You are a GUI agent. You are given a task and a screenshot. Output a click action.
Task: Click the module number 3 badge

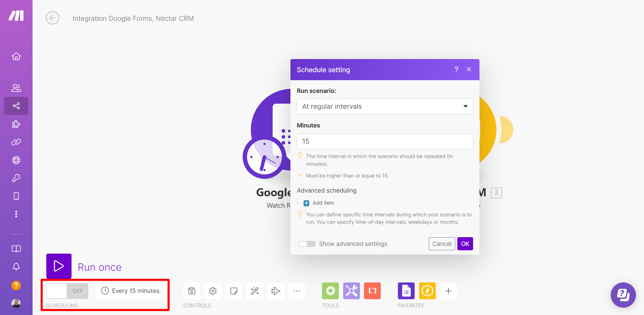(x=496, y=193)
